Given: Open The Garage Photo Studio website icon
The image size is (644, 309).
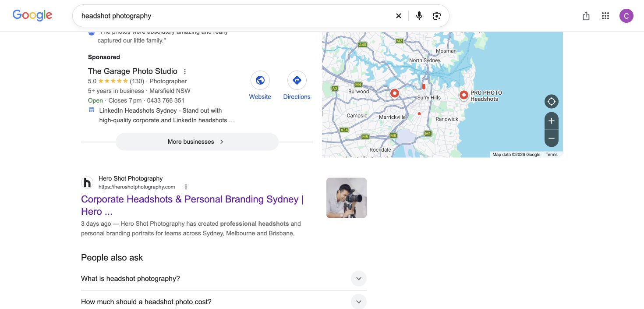Looking at the screenshot, I should [260, 80].
